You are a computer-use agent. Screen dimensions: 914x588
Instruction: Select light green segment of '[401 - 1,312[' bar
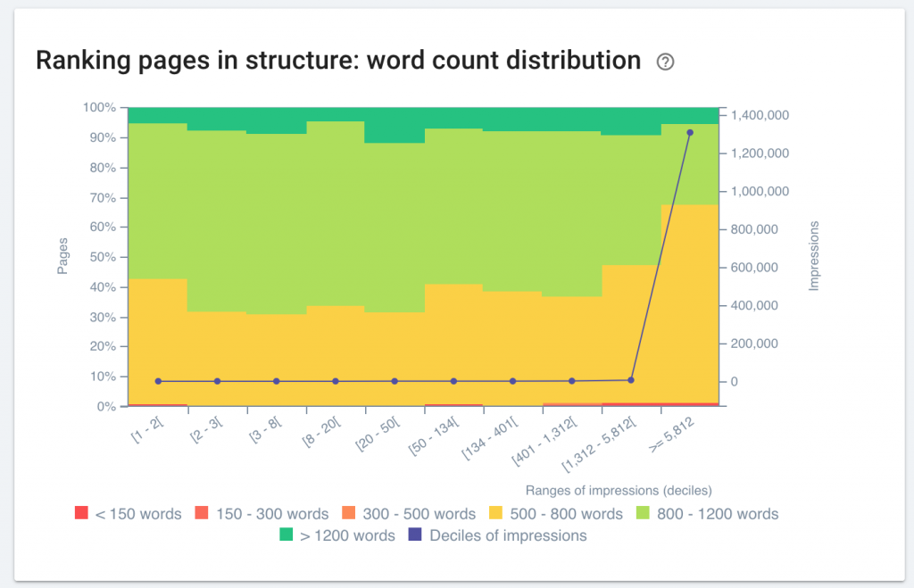tap(572, 214)
